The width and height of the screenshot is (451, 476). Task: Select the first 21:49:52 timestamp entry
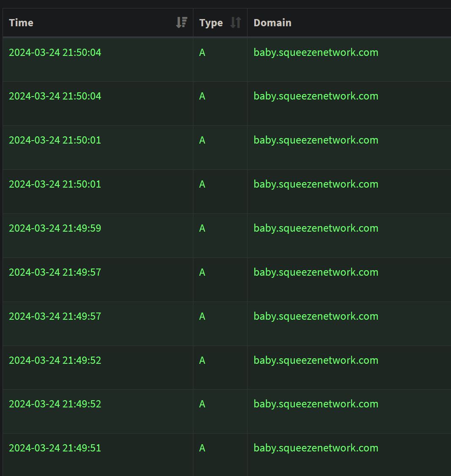(55, 360)
